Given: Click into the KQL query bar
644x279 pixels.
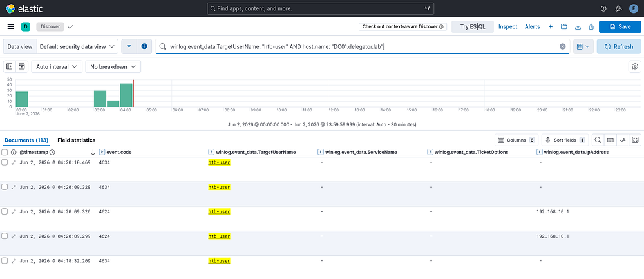Looking at the screenshot, I should 361,47.
